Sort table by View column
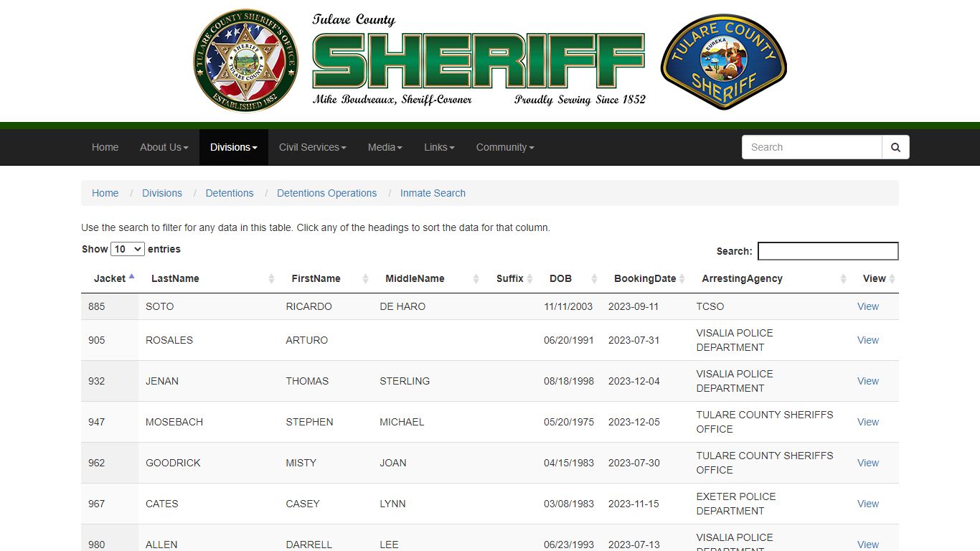The image size is (980, 551). coord(875,278)
